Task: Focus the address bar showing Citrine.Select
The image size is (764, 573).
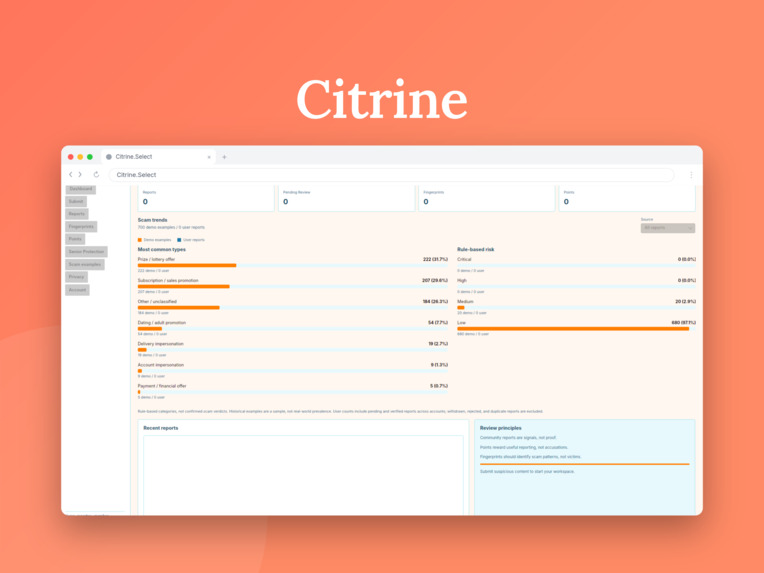Action: 391,174
